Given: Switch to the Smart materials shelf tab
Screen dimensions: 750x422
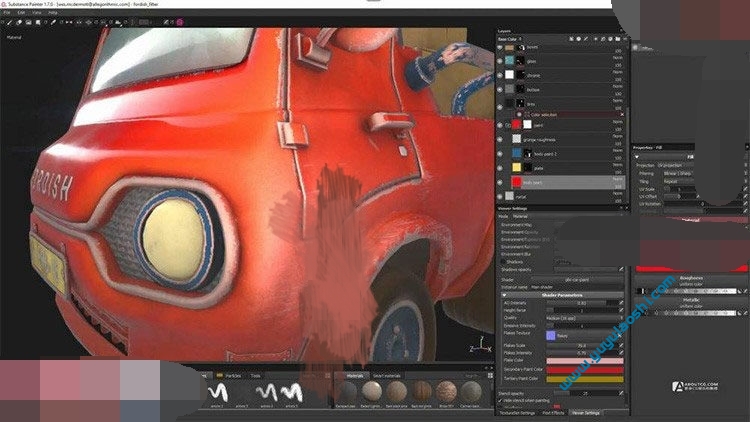Looking at the screenshot, I should 386,376.
